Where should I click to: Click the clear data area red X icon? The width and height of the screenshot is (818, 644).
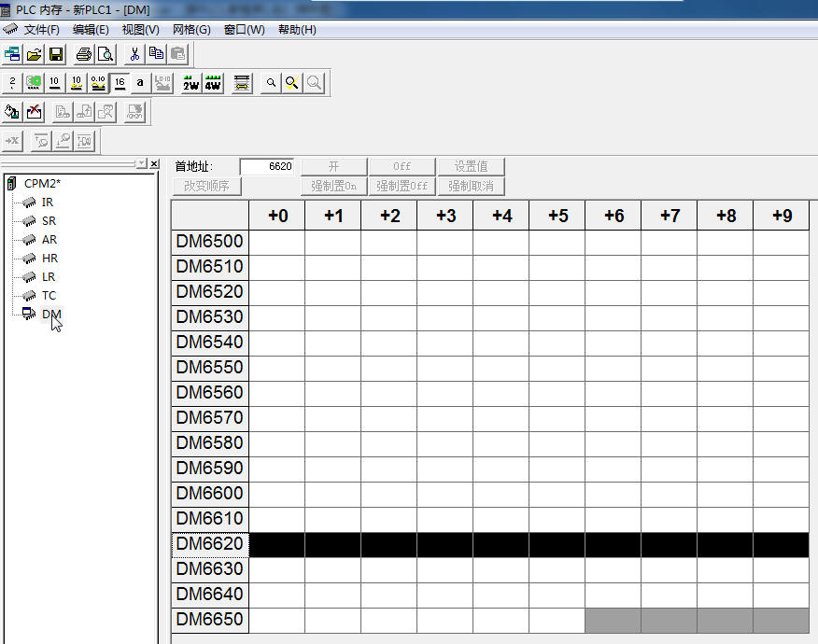pos(35,112)
